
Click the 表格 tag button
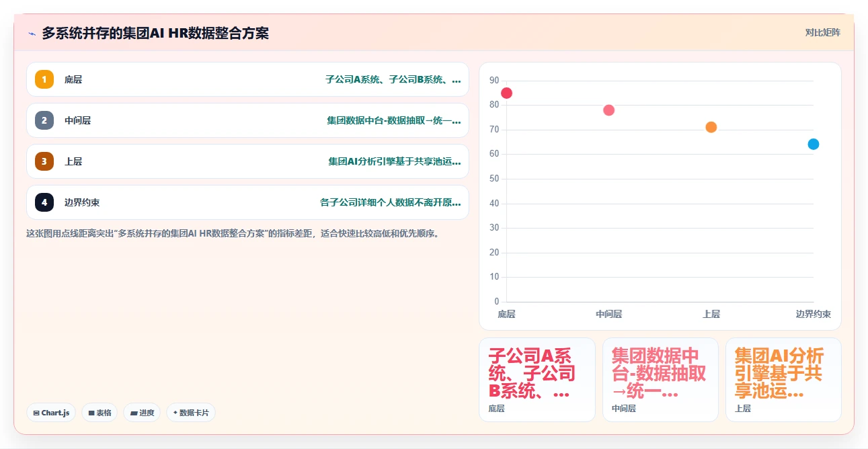tap(100, 413)
